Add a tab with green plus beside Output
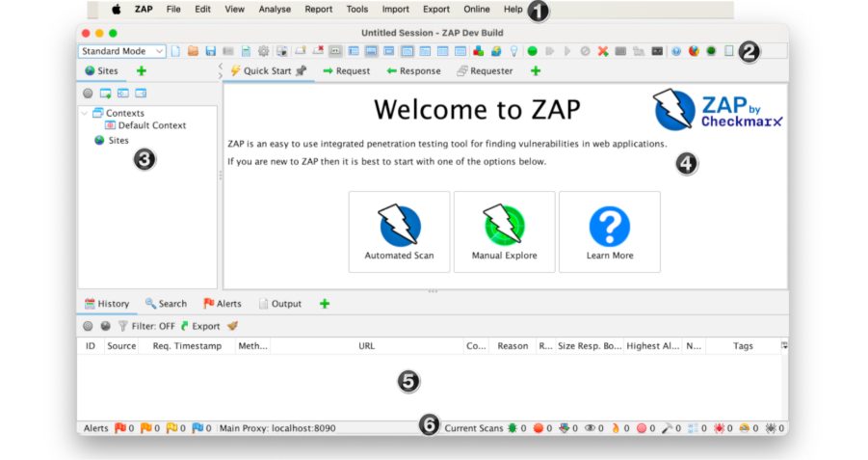 coord(325,304)
